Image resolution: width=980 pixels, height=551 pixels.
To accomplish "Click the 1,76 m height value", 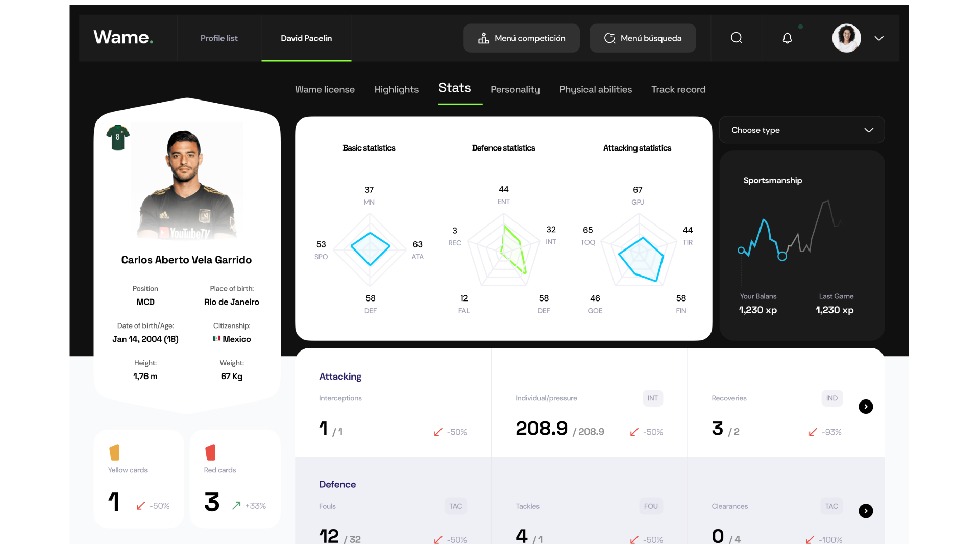I will [145, 377].
